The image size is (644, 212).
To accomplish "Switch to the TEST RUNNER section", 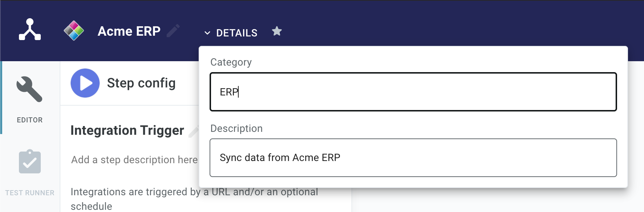I will click(x=29, y=193).
